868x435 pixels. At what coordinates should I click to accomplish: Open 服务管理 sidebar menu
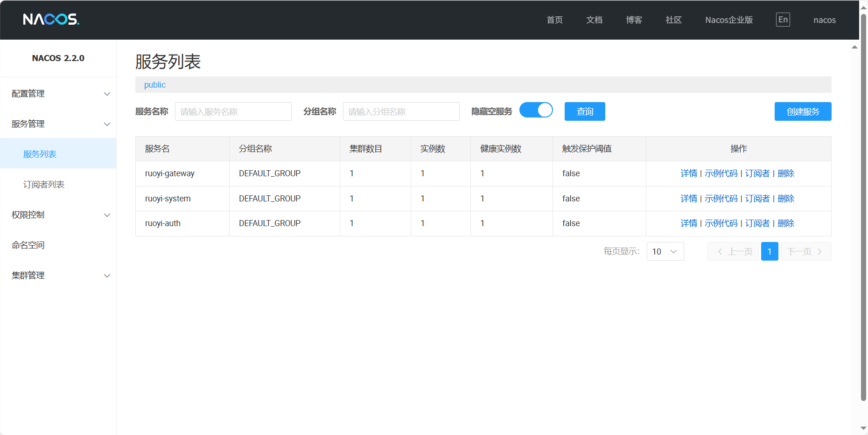click(x=58, y=124)
